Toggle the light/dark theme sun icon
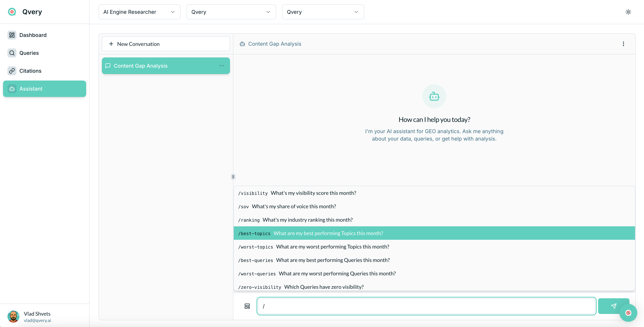The width and height of the screenshot is (644, 327). (628, 12)
